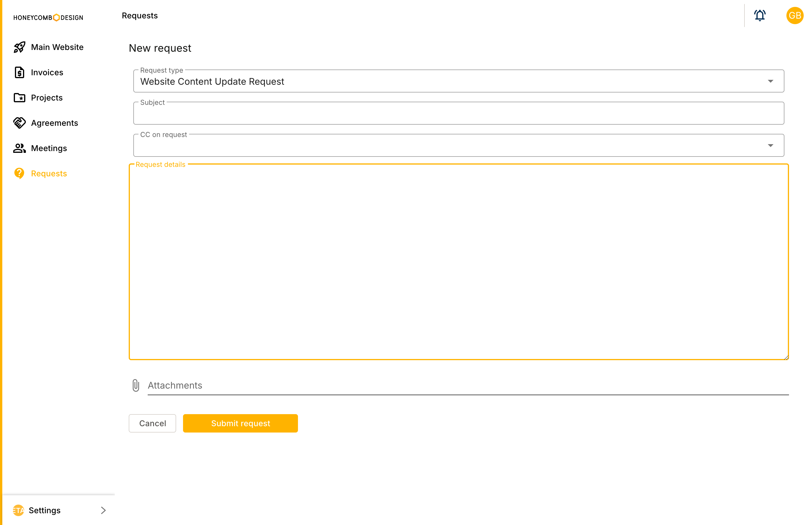Open the GB user avatar menu
Screen dimensions: 812x525
[x=794, y=15]
